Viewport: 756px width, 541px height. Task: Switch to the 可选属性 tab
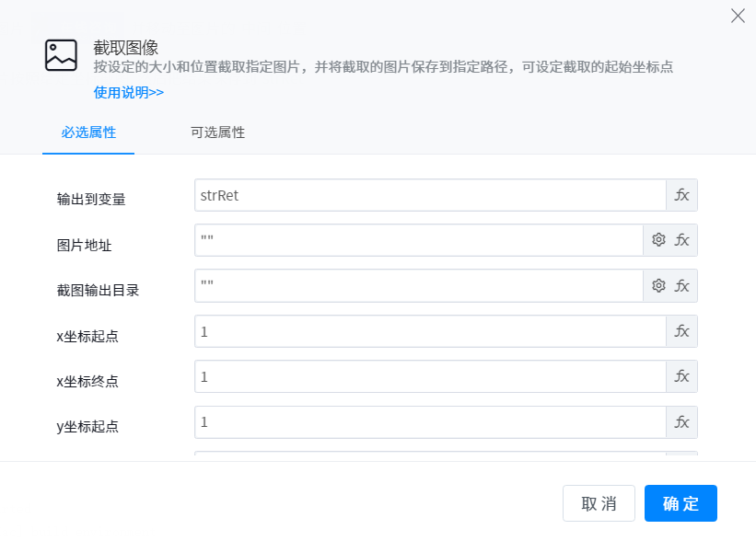(217, 132)
